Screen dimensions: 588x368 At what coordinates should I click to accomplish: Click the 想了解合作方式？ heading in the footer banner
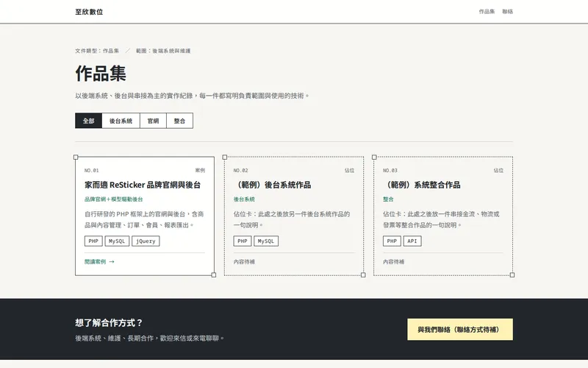pyautogui.click(x=109, y=322)
